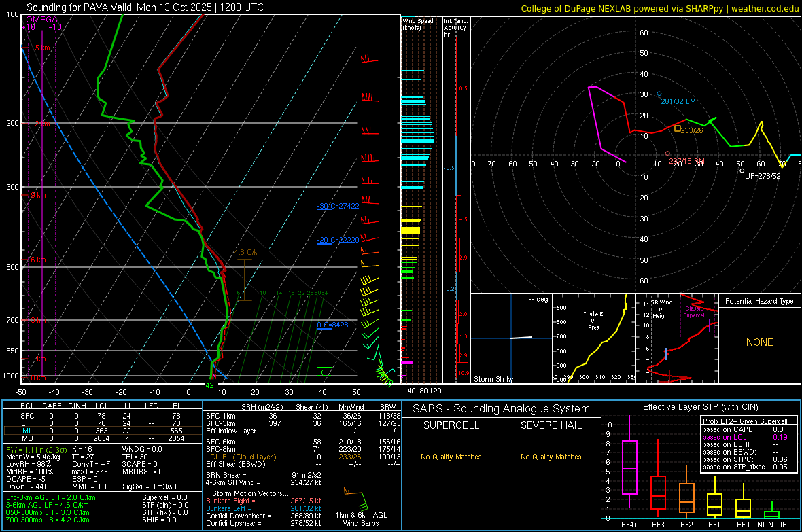Click the 6 km height label
The height and width of the screenshot is (532, 802).
click(38, 260)
